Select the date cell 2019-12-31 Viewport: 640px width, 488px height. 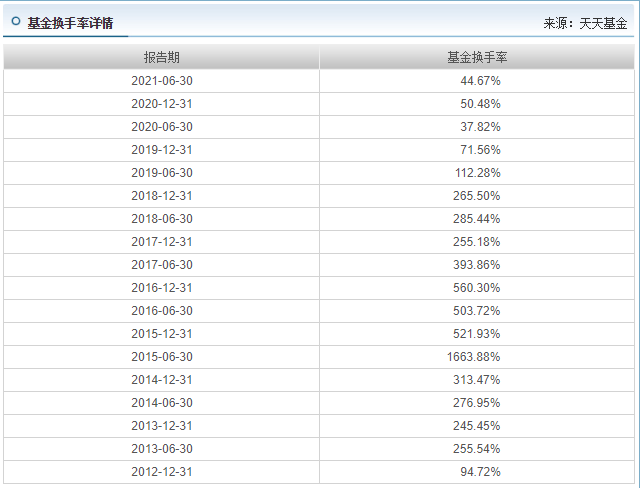coord(162,150)
